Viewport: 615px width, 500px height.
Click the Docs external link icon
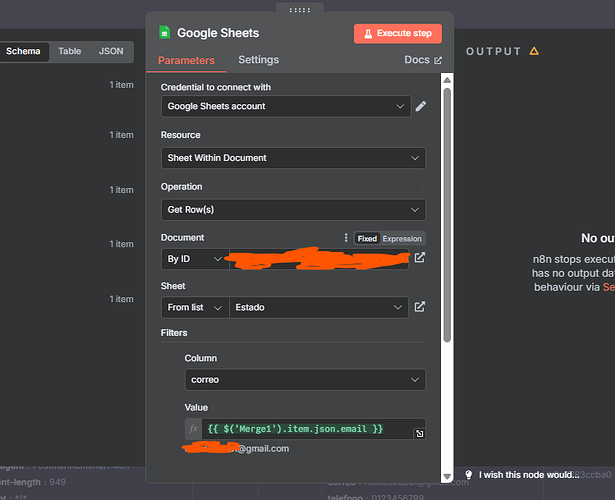tap(438, 60)
